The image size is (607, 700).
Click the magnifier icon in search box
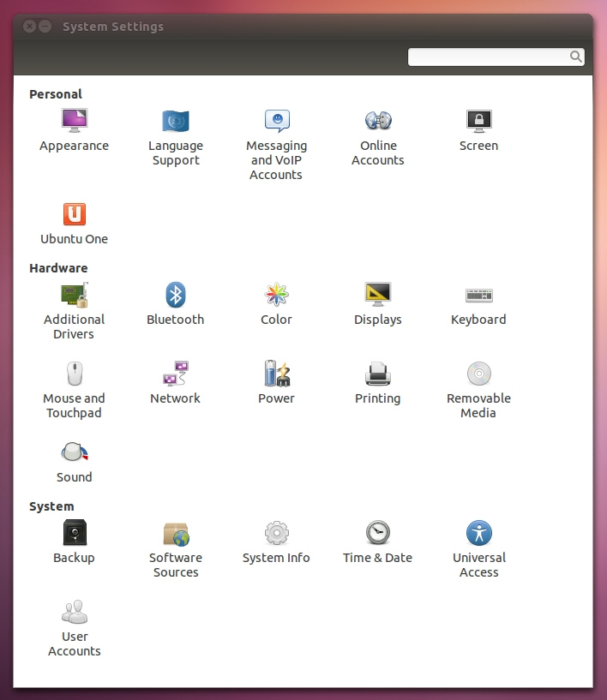coord(576,57)
